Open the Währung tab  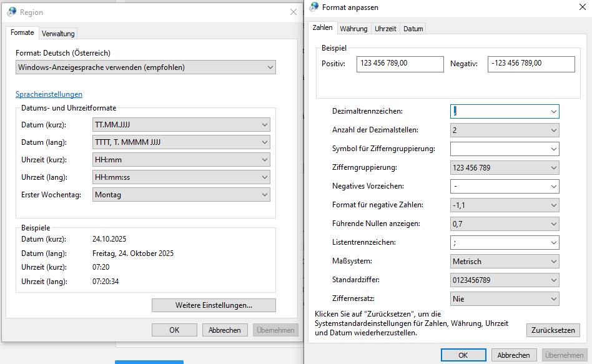pos(353,28)
